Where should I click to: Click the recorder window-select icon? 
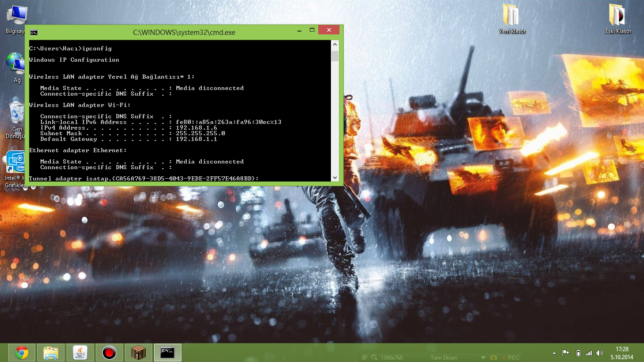(x=364, y=358)
